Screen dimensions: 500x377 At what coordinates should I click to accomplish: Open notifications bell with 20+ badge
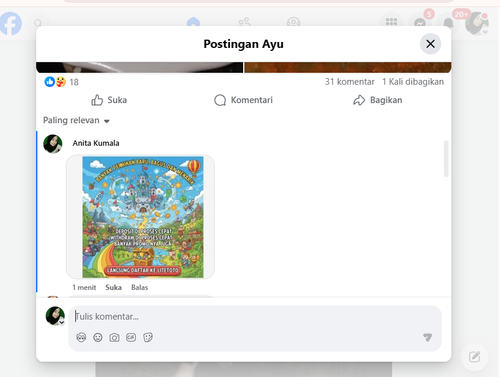pos(448,22)
